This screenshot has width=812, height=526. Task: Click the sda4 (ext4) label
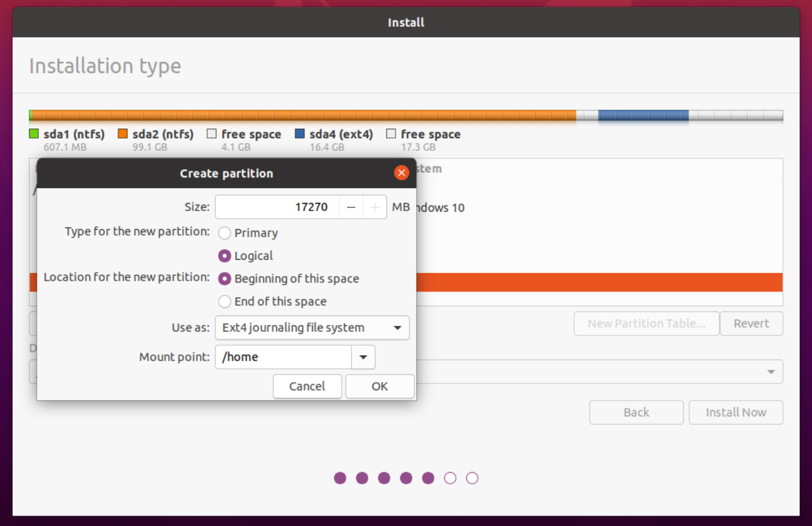[x=341, y=134]
